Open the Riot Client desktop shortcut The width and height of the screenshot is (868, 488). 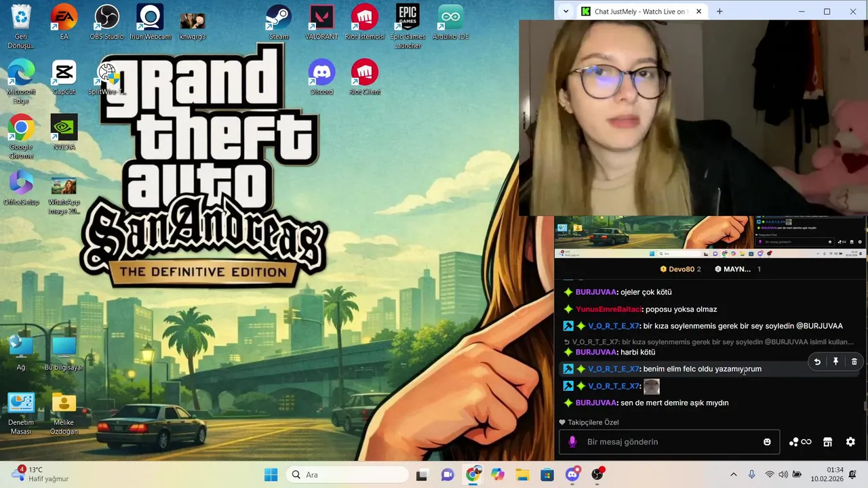[x=365, y=77]
